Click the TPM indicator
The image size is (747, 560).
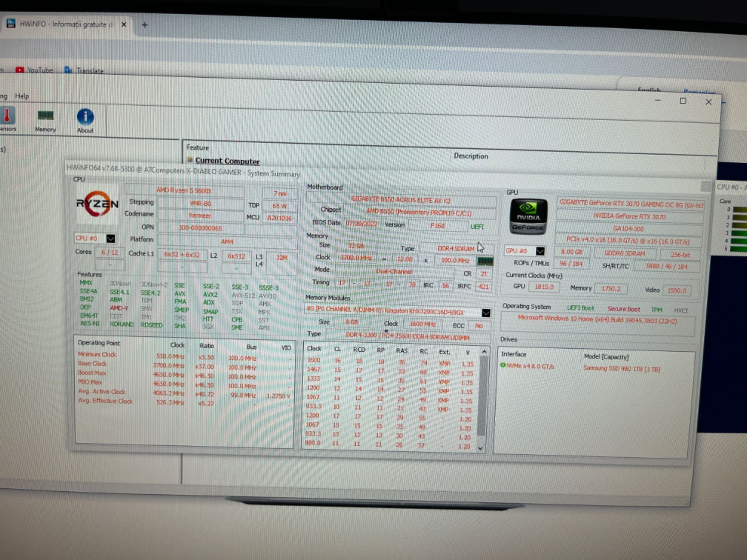click(x=656, y=310)
